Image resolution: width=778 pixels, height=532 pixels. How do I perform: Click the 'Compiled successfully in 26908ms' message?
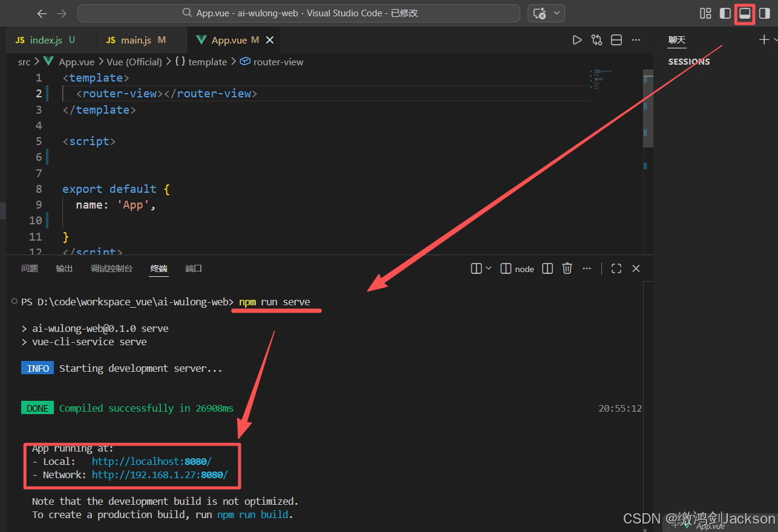click(146, 408)
